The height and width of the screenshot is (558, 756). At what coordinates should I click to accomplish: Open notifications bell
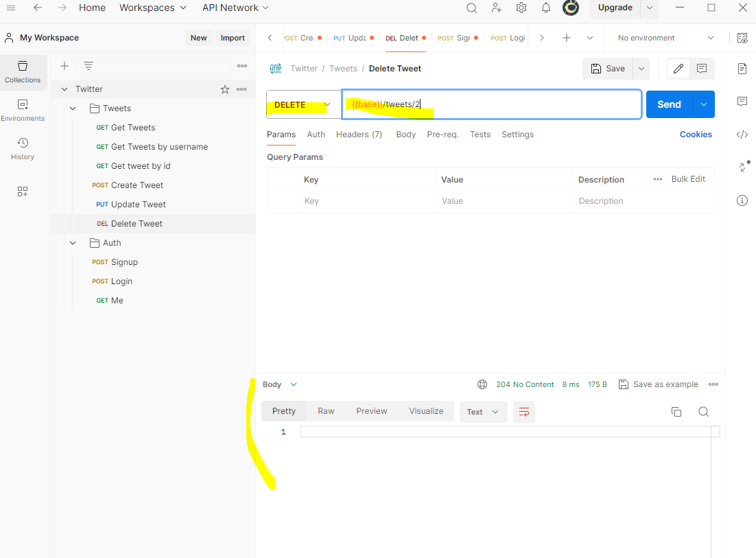tap(546, 8)
